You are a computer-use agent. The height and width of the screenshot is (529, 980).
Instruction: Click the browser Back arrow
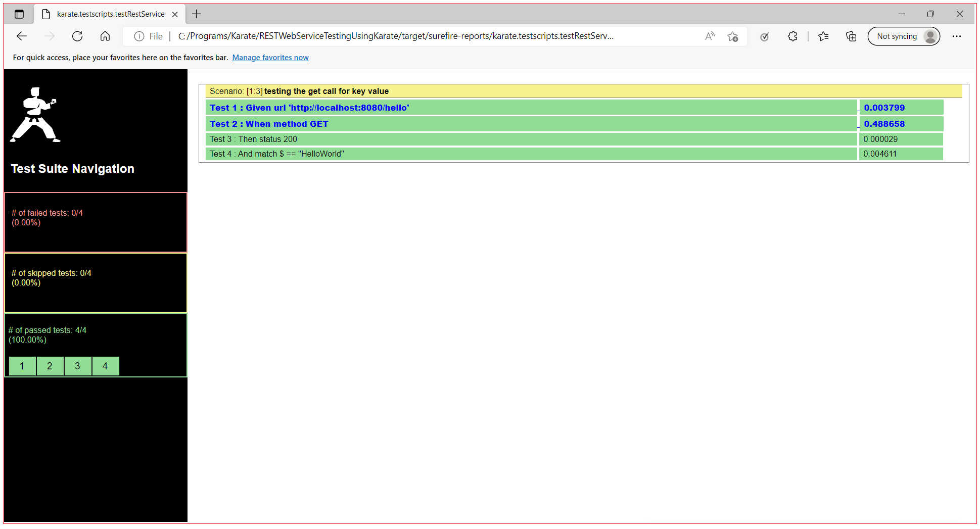coord(22,36)
